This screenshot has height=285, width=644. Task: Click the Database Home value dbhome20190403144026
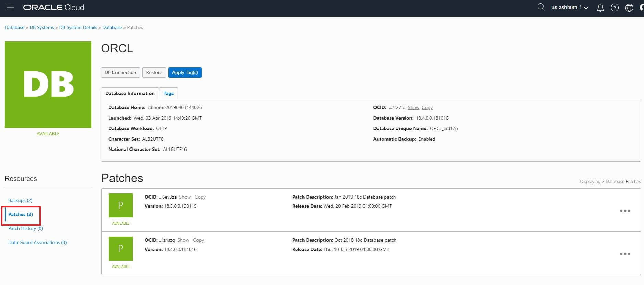[175, 107]
